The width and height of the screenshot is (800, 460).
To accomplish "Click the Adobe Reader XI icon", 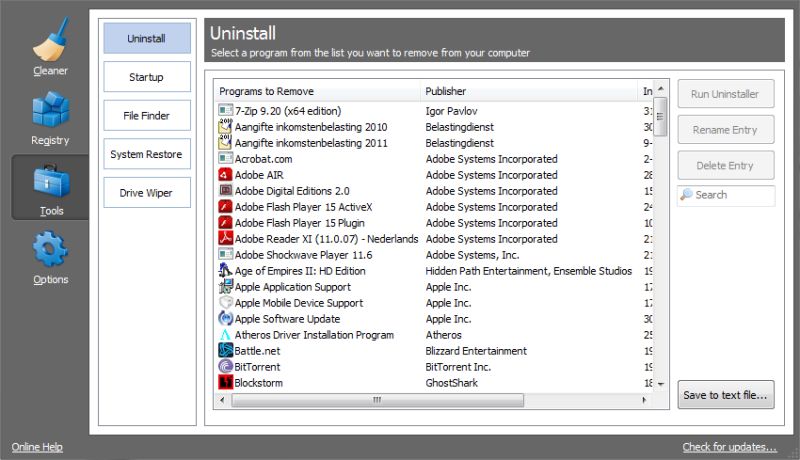I will (226, 238).
